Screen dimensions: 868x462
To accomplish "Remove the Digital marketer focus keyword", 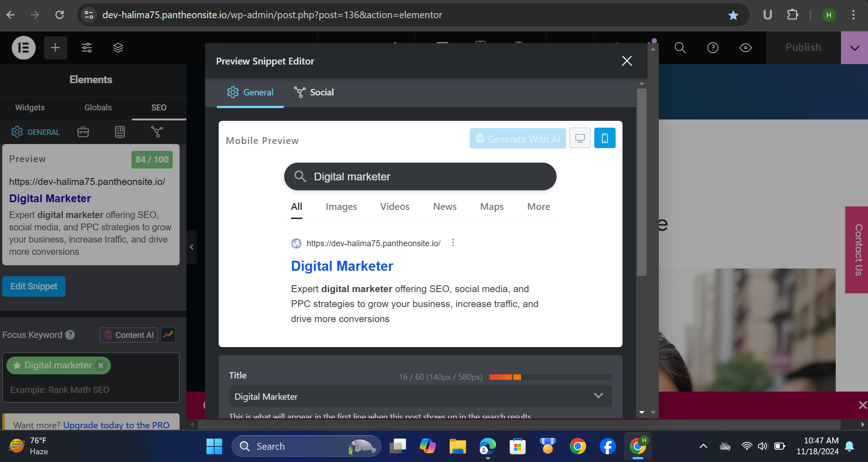I will pos(101,366).
